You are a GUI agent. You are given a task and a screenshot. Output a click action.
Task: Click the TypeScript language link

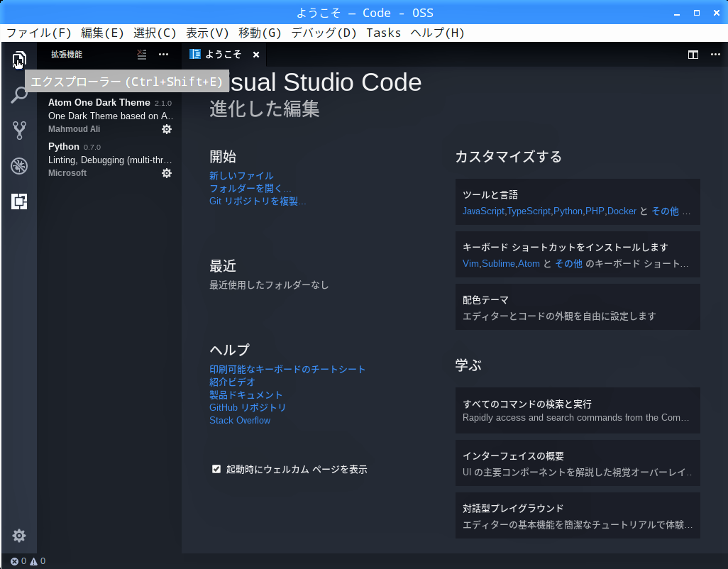pos(529,211)
